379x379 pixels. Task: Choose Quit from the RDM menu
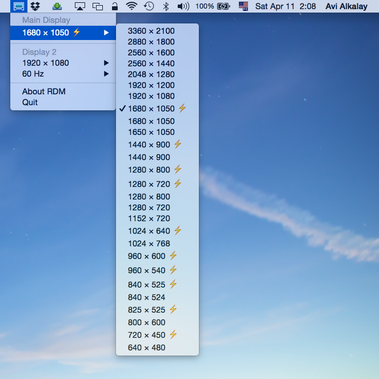(63, 102)
